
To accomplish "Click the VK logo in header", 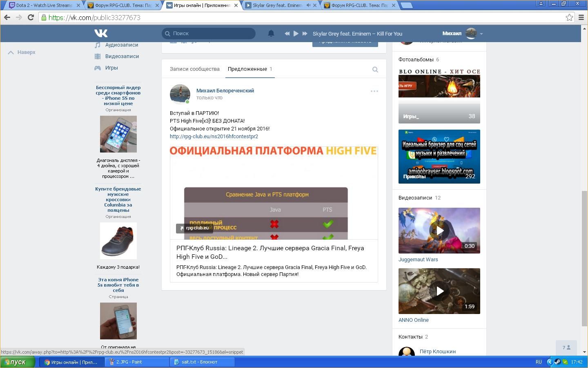I will (x=101, y=34).
